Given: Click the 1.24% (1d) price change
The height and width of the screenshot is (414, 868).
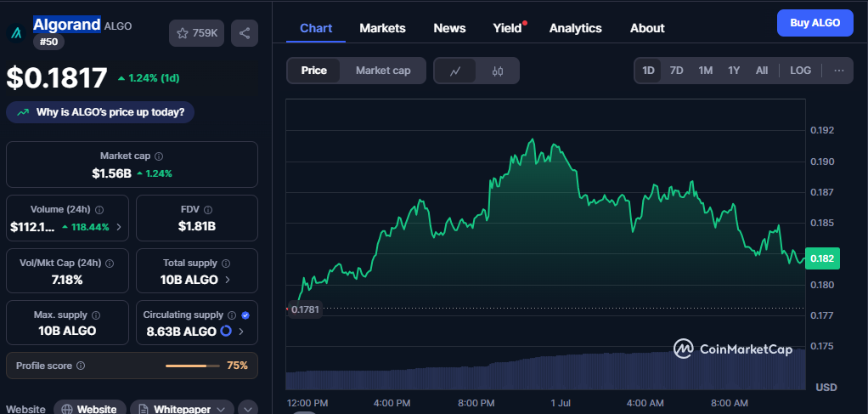Looking at the screenshot, I should [x=149, y=78].
